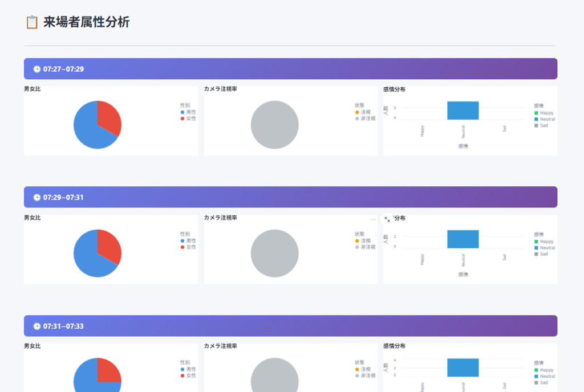
Task: Click the clipboard icon beside 来場者属性分析
Action: click(x=32, y=22)
